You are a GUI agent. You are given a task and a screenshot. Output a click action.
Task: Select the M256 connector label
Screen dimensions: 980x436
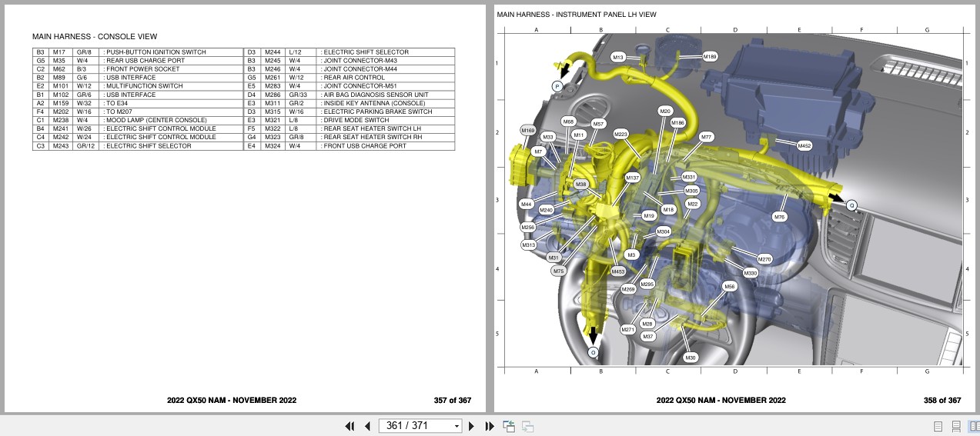click(527, 228)
